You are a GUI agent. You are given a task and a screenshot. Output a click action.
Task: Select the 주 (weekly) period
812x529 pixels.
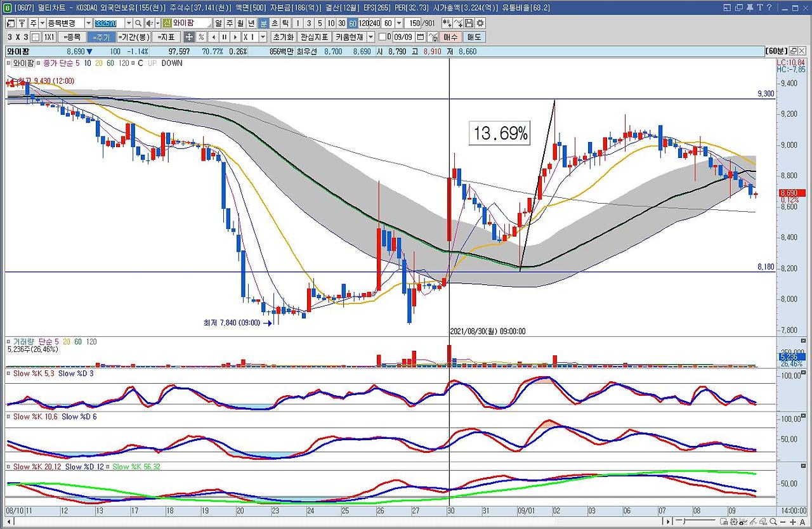tap(230, 23)
